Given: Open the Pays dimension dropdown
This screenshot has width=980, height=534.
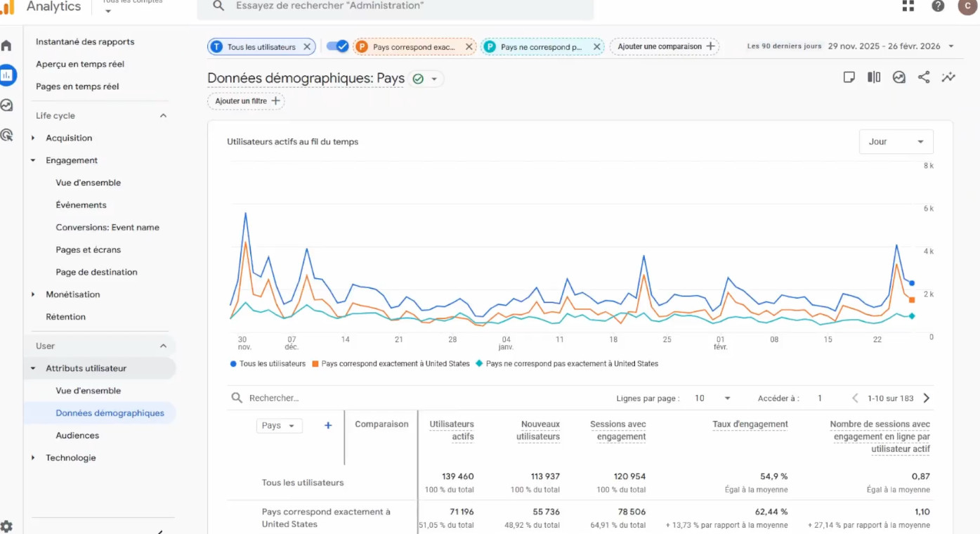Looking at the screenshot, I should 279,426.
